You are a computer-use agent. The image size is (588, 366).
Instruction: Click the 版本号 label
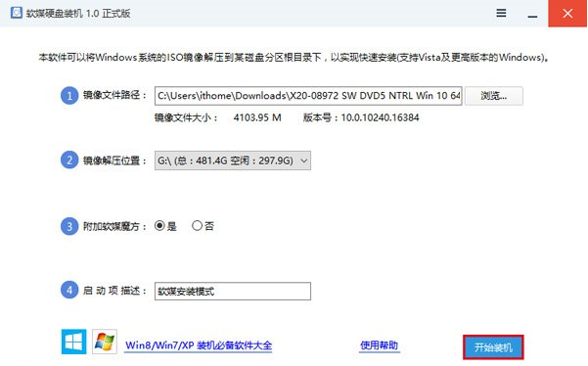pos(321,117)
